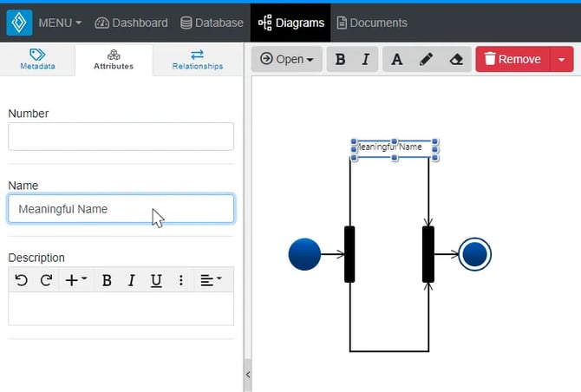
Task: Switch to the Attributes tab
Action: [x=114, y=60]
